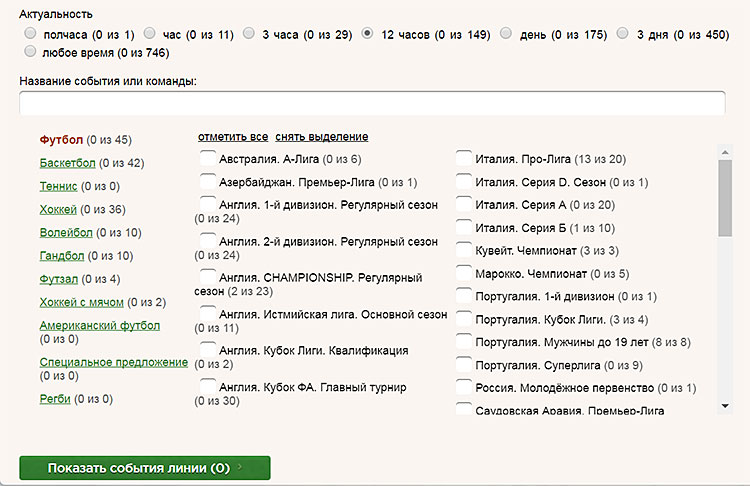
Task: Switch to the Теннис category
Action: click(x=58, y=186)
